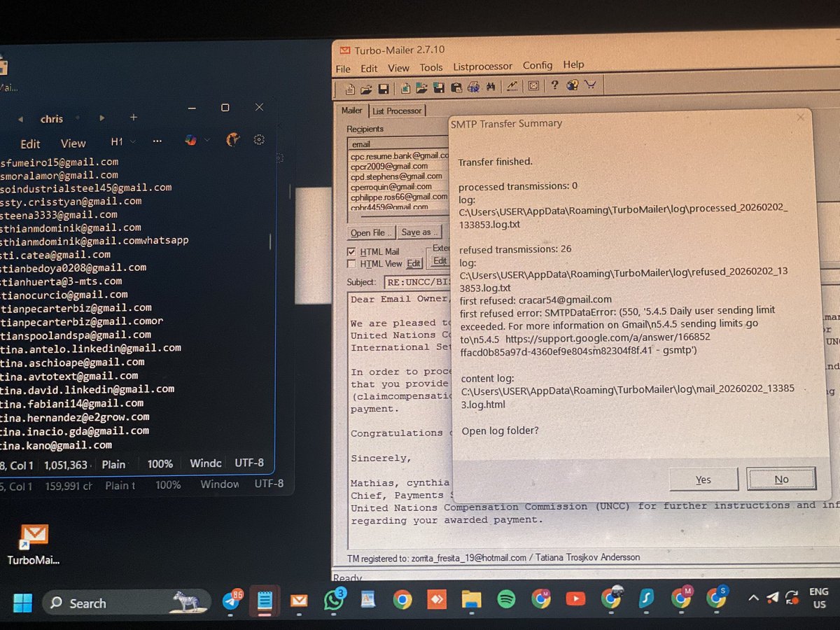Switch to the List Processor tab
840x630 pixels.
(x=397, y=111)
